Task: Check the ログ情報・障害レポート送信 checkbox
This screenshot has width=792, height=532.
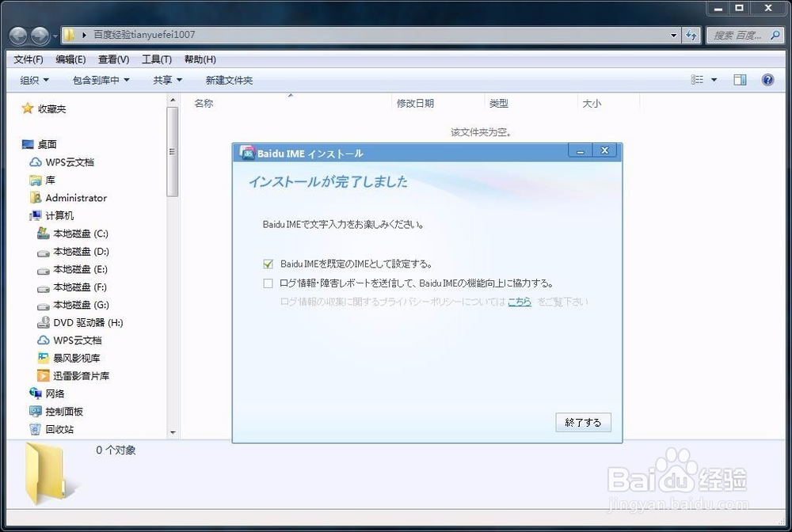Action: pyautogui.click(x=268, y=283)
